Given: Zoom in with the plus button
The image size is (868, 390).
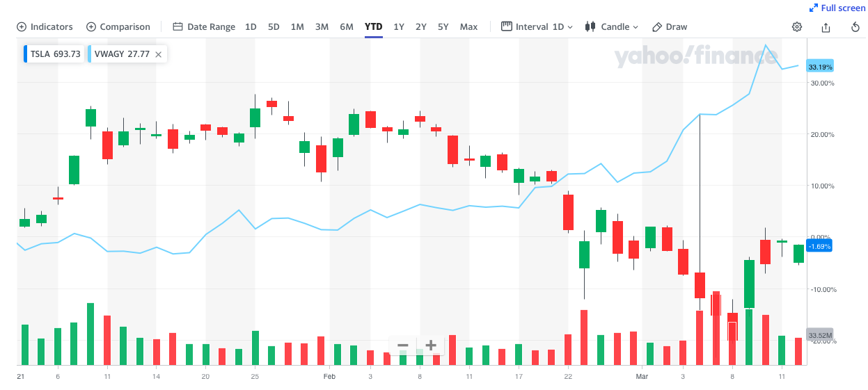Looking at the screenshot, I should point(431,346).
